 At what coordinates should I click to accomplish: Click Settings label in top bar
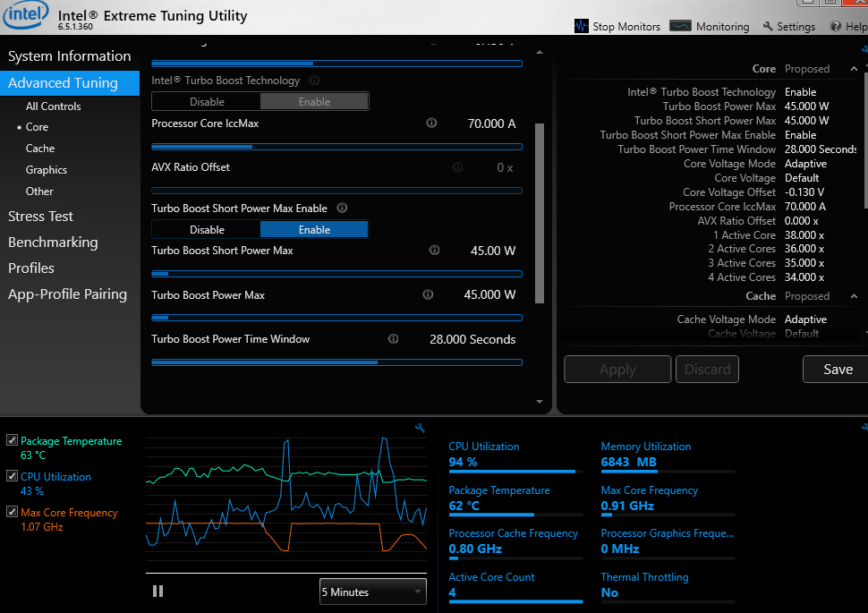point(796,27)
